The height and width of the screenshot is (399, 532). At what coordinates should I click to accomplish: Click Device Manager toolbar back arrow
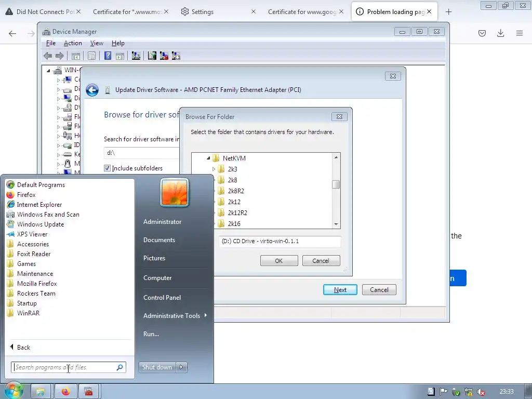(x=48, y=56)
